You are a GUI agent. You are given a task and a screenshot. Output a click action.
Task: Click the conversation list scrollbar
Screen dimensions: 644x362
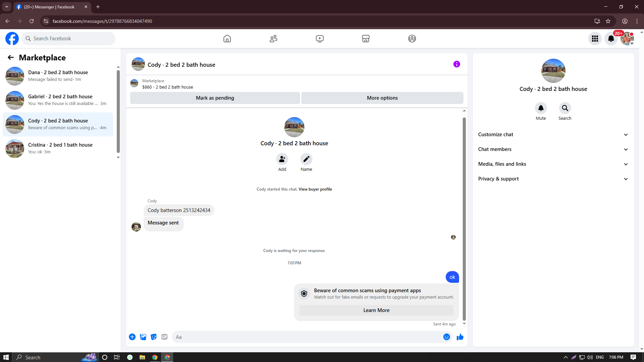tap(118, 112)
